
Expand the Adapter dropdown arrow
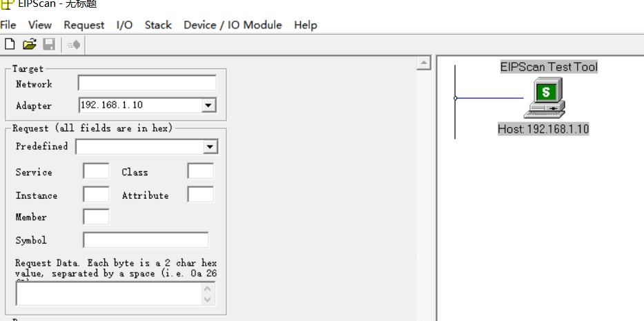coord(208,105)
